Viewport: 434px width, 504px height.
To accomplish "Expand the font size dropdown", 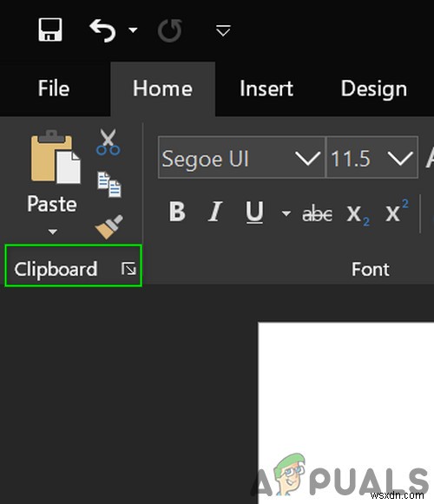I will tap(400, 158).
